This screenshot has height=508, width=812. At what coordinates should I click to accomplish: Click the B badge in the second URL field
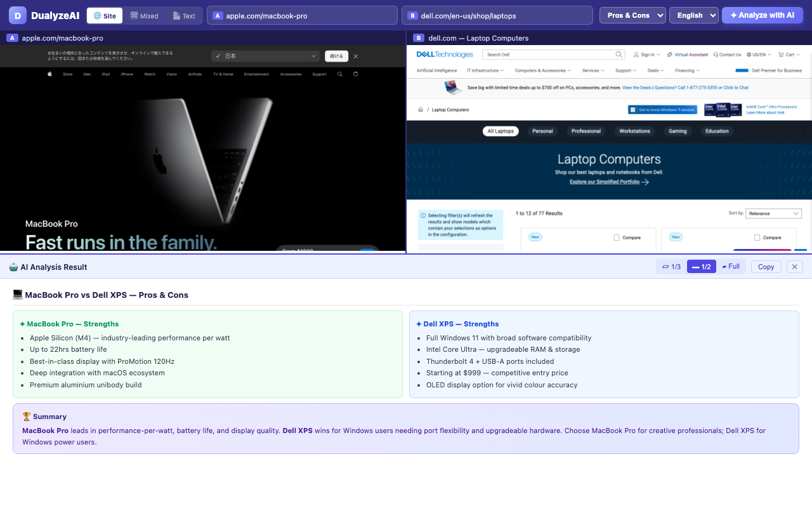413,16
